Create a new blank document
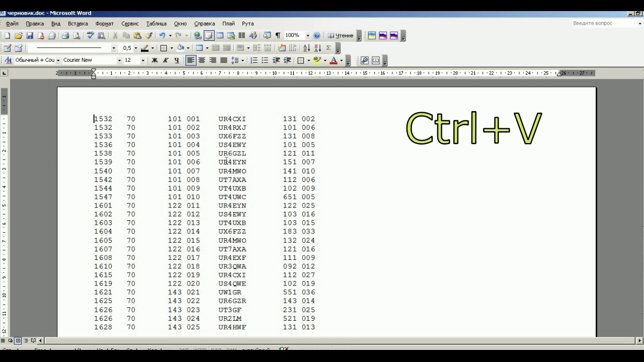This screenshot has width=644, height=362. 7,36
